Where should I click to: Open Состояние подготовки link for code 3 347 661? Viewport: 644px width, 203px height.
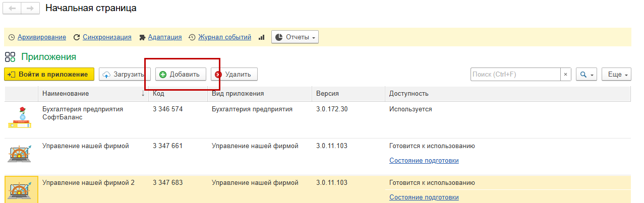point(424,161)
